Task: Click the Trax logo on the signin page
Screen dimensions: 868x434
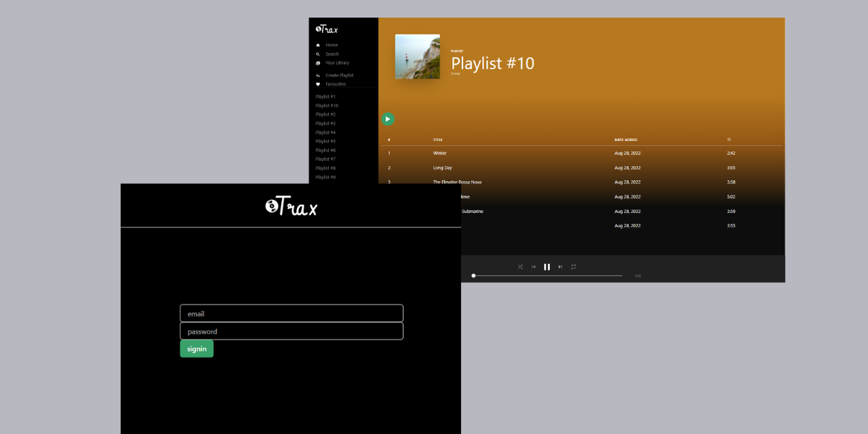Action: point(291,206)
